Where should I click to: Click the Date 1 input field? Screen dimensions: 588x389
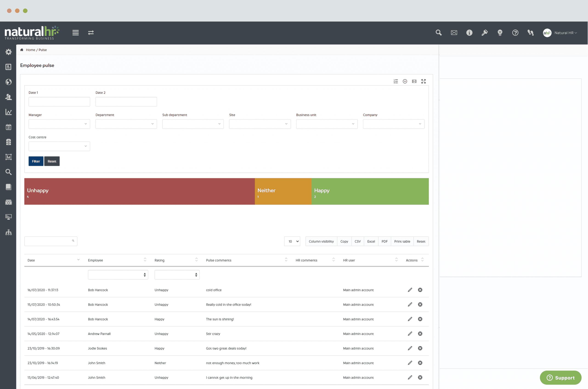tap(59, 102)
